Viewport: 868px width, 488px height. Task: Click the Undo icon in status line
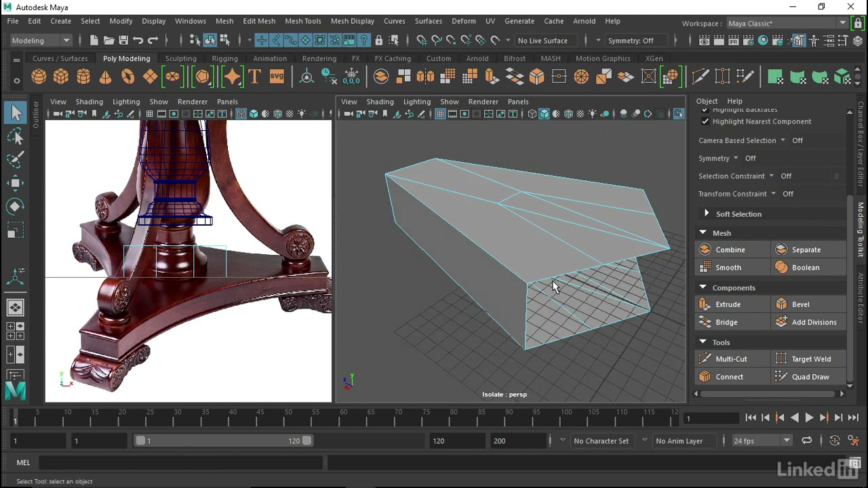pos(138,41)
